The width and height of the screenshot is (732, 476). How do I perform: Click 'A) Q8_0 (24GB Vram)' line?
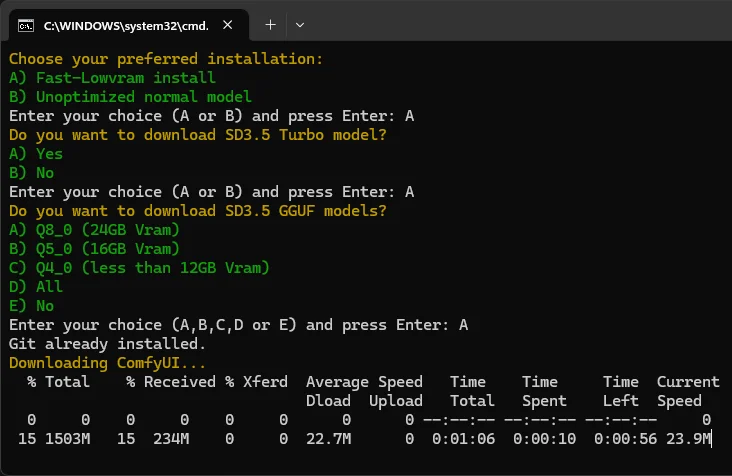tap(94, 230)
